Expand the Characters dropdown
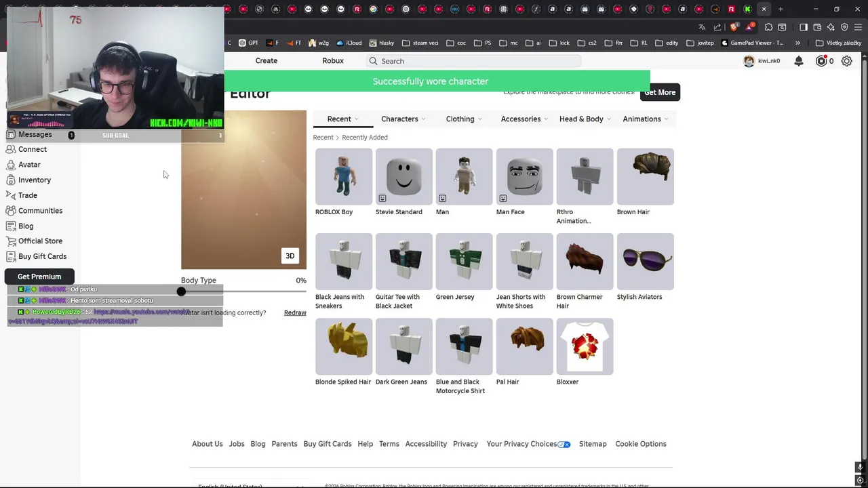Viewport: 868px width, 488px height. tap(403, 119)
